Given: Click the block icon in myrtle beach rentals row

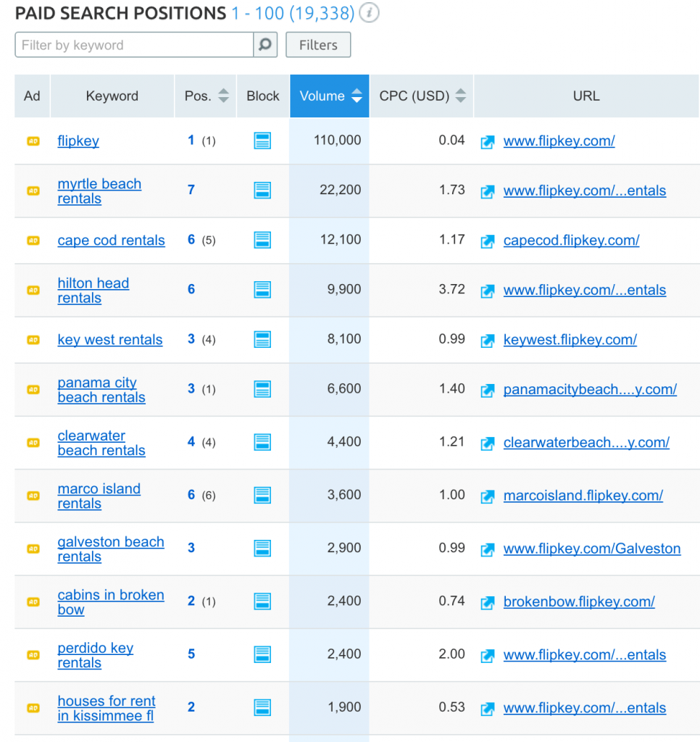Looking at the screenshot, I should (x=262, y=191).
